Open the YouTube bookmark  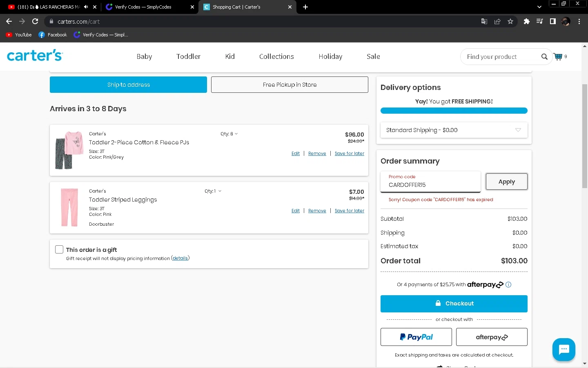[19, 35]
